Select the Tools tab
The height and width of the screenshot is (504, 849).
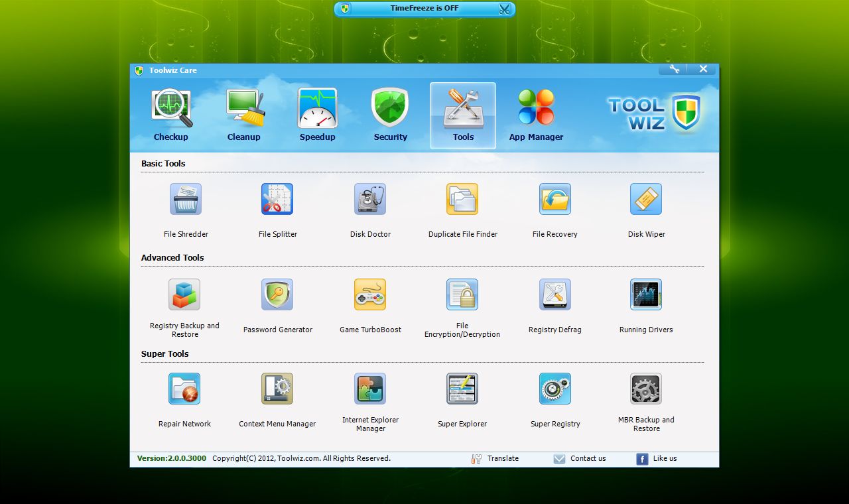click(463, 115)
